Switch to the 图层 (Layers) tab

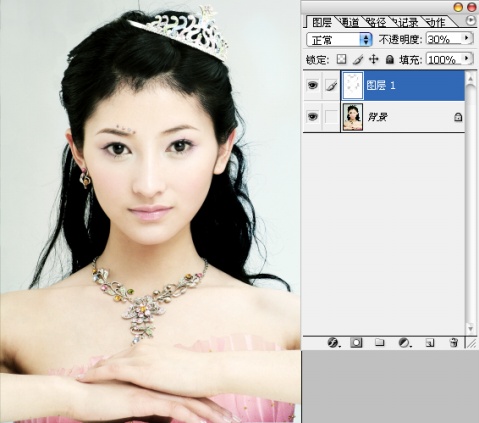click(322, 23)
